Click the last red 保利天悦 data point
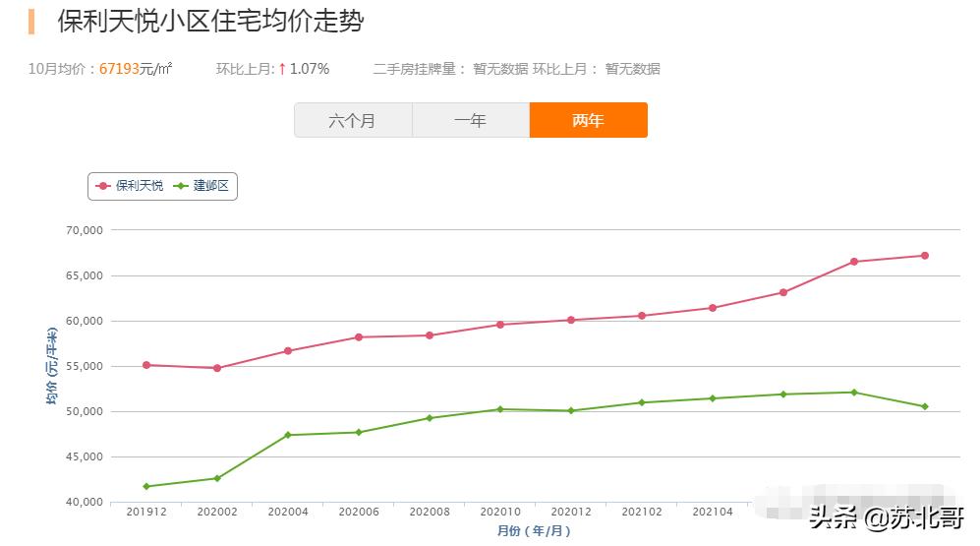This screenshot has width=980, height=546. pos(925,256)
